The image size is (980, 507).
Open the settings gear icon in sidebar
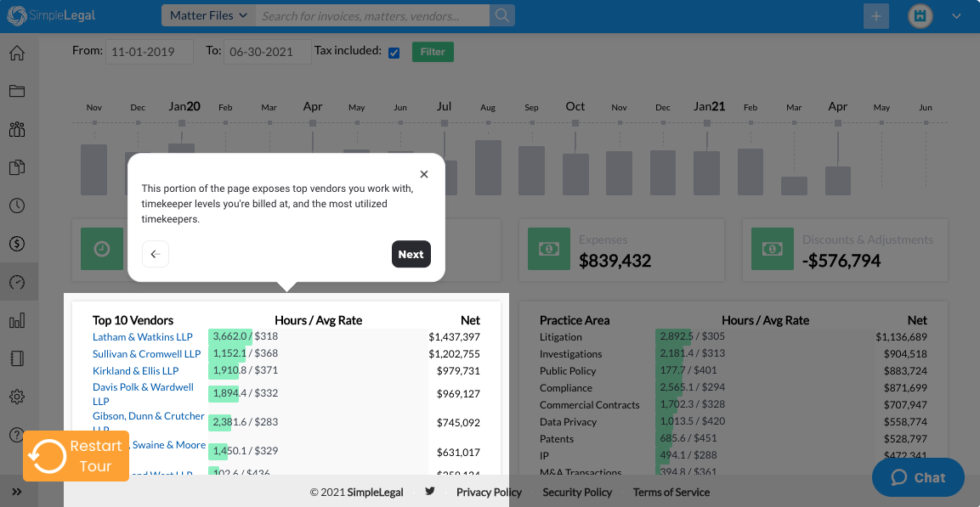(17, 397)
